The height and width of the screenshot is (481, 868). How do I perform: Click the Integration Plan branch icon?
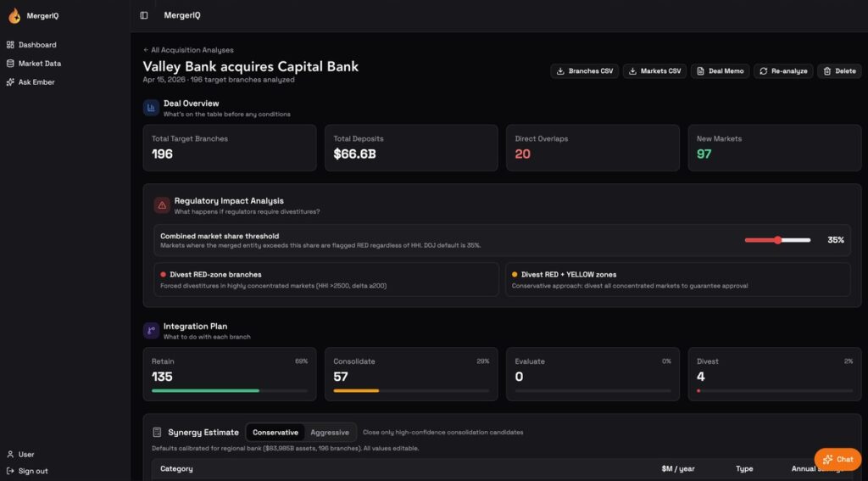pyautogui.click(x=151, y=331)
